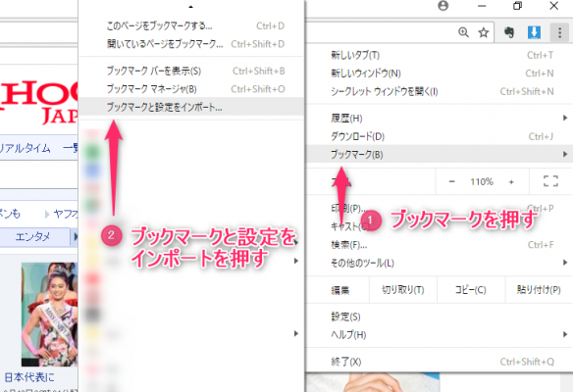573x392 pixels.
Task: Click the コピー(C) edit button
Action: coord(471,290)
